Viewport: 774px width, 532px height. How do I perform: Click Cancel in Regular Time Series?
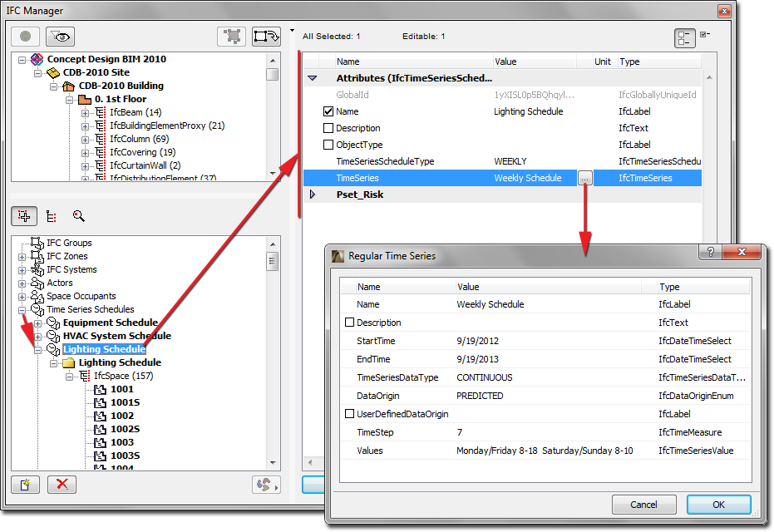(x=643, y=505)
